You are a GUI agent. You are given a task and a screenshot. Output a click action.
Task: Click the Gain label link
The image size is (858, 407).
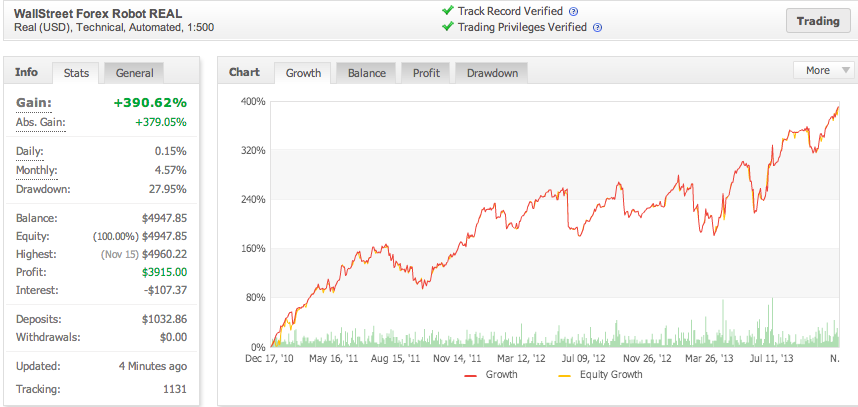coord(34,103)
